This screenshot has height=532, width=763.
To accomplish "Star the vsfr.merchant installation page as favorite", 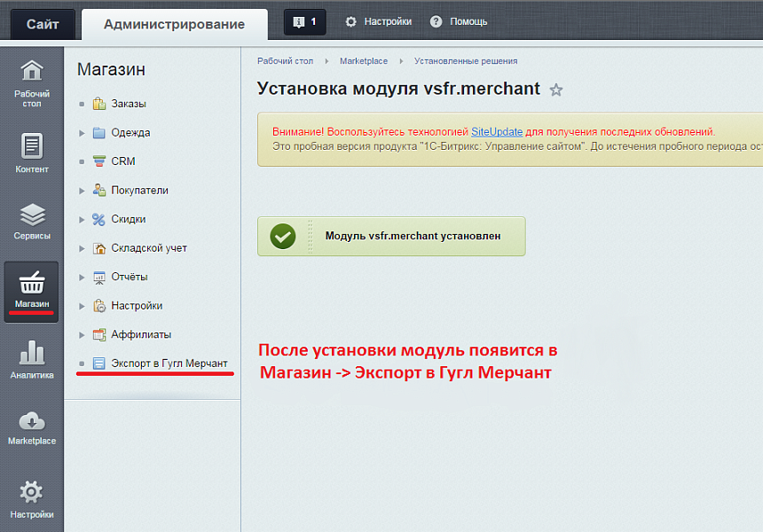I will pyautogui.click(x=556, y=89).
